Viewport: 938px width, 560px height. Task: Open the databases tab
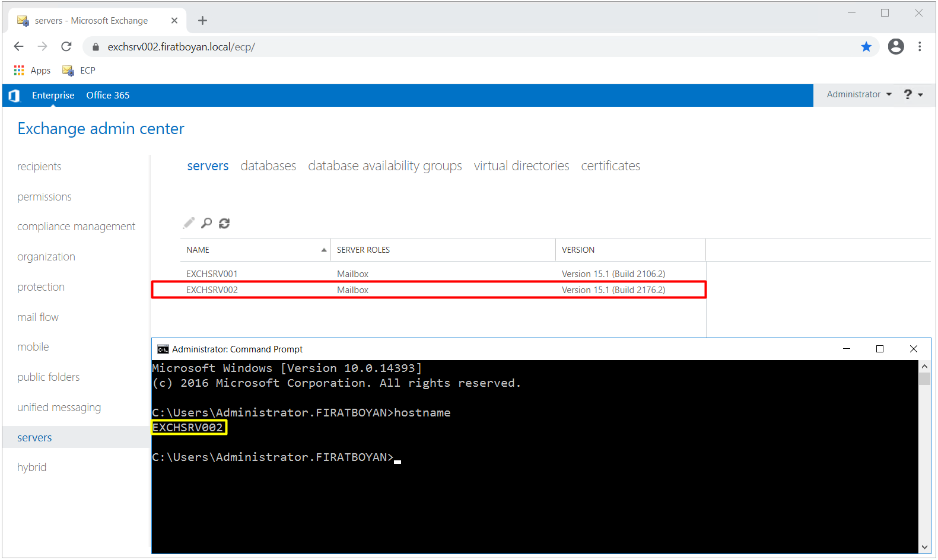click(268, 166)
